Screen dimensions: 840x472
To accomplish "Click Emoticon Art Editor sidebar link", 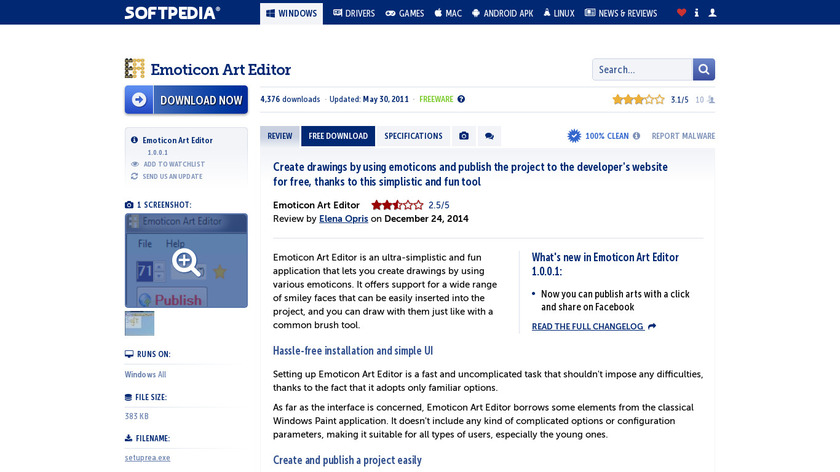I will pyautogui.click(x=177, y=140).
